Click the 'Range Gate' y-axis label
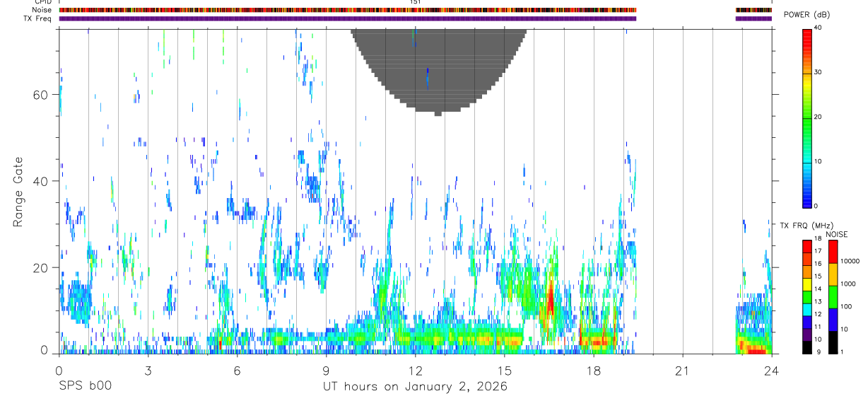This screenshot has width=868, height=401. click(20, 191)
